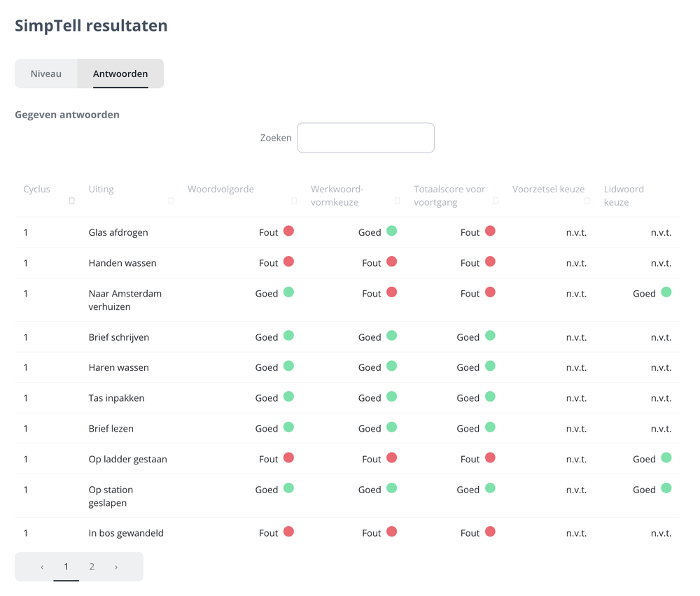This screenshot has height=596, width=700.
Task: Go to previous page with left chevron
Action: pyautogui.click(x=42, y=567)
